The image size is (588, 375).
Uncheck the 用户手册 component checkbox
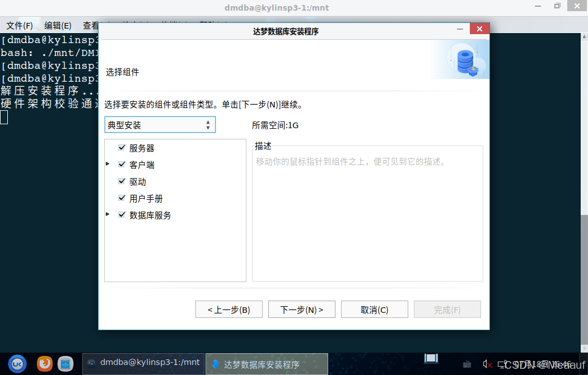click(122, 198)
